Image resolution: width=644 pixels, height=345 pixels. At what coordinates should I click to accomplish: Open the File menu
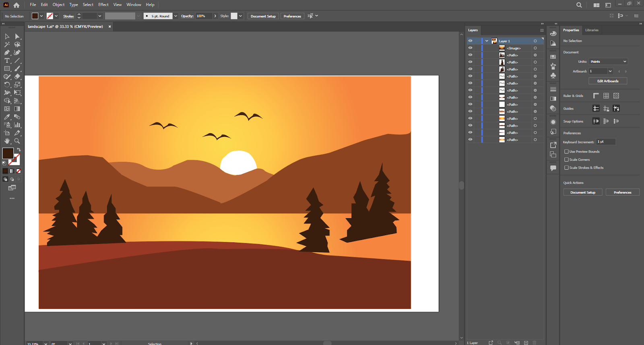33,5
